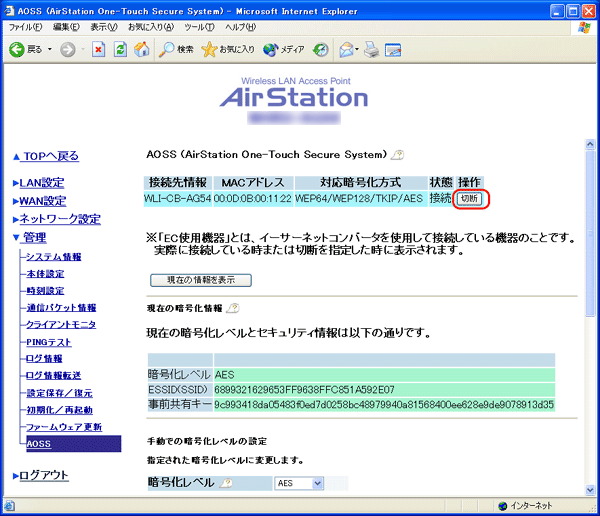The height and width of the screenshot is (516, 600).
Task: Open the 編集(E) menu
Action: point(66,27)
